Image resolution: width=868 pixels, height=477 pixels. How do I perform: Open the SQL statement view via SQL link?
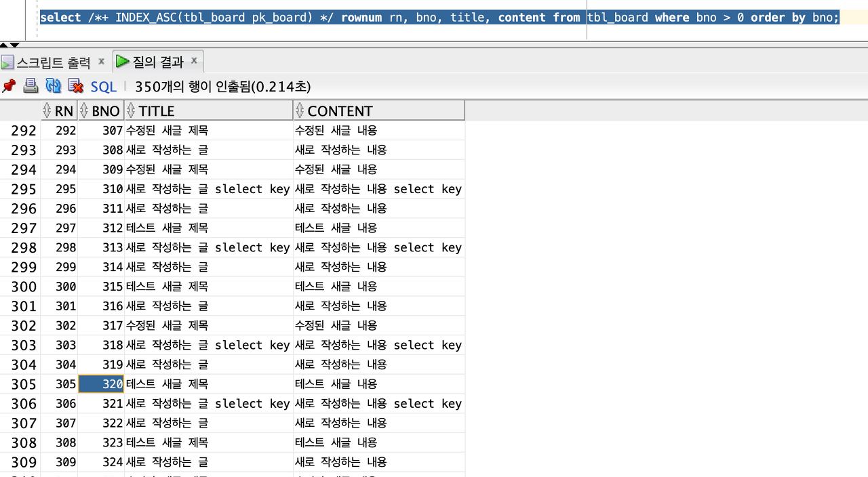pyautogui.click(x=102, y=86)
